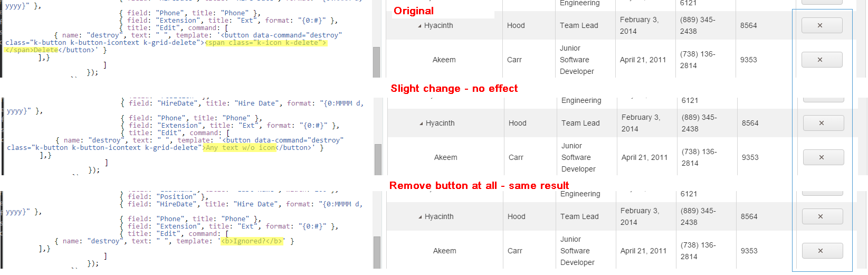Select the "Team Lead" cell in the middle grid

pyautogui.click(x=580, y=123)
